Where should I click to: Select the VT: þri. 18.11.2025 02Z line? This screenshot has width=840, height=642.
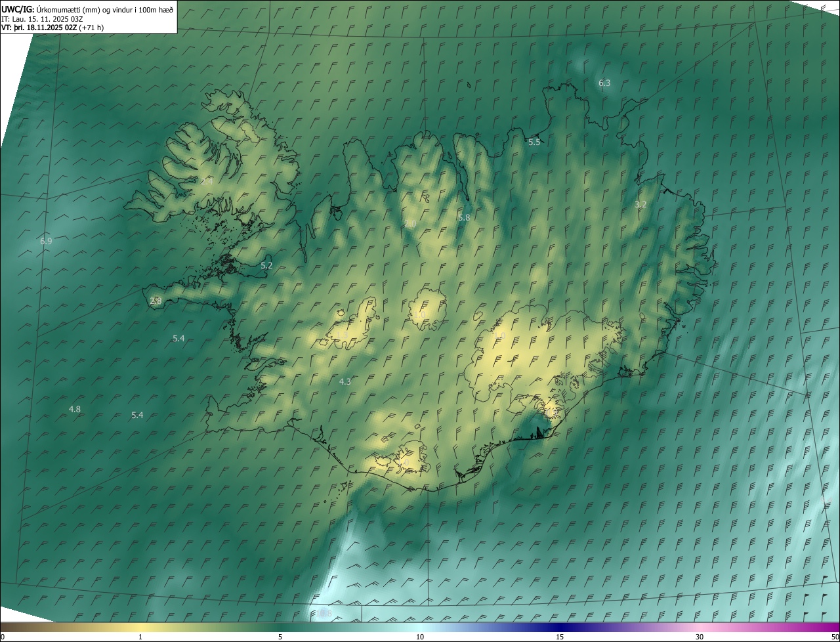tap(52, 28)
